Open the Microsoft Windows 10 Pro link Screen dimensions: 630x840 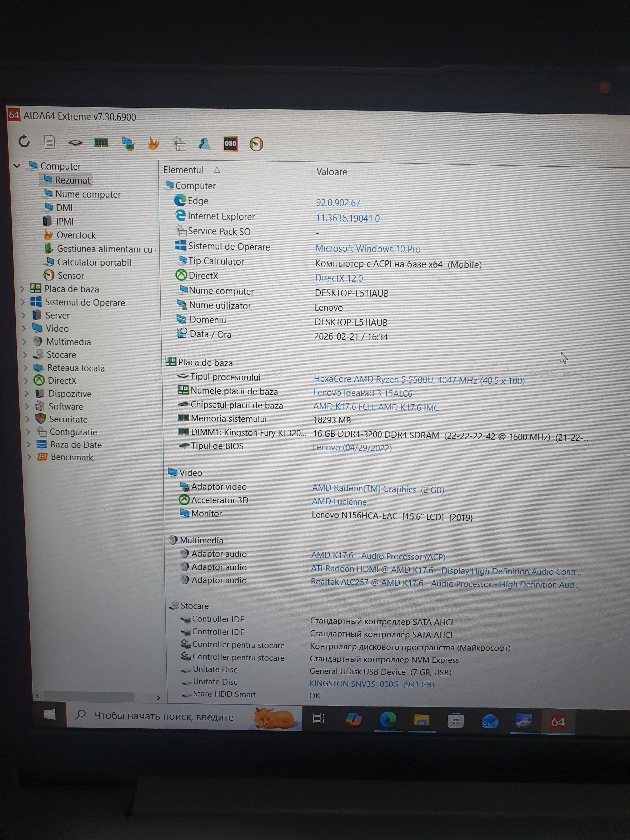coord(367,249)
